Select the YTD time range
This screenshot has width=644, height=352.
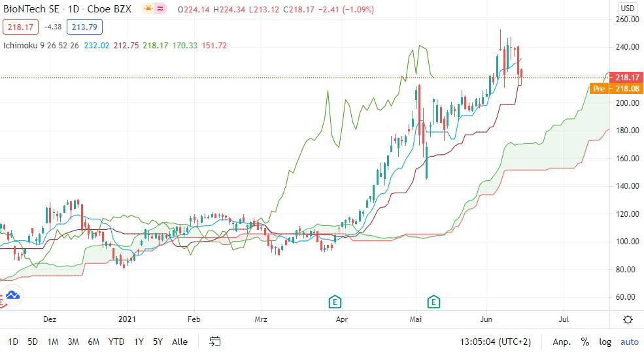click(x=116, y=342)
